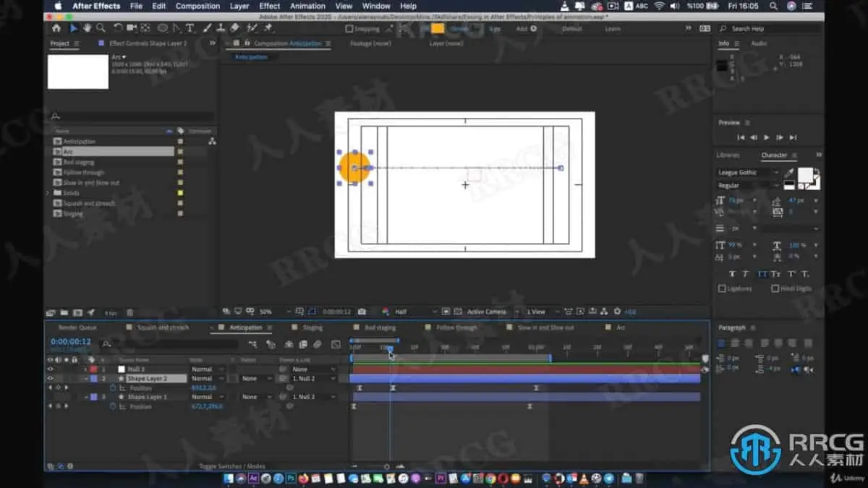The image size is (868, 488).
Task: Select the Brush tool
Action: point(208,28)
